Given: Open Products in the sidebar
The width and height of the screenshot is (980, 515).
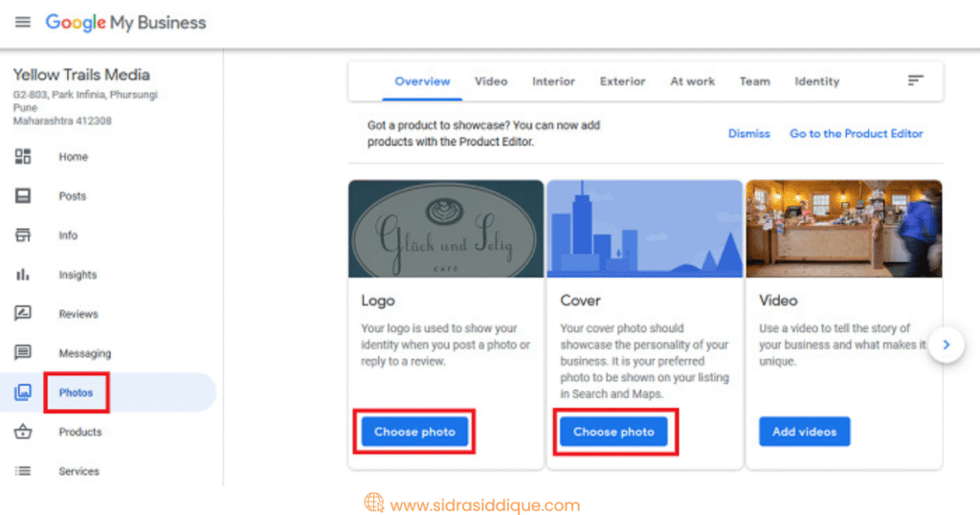Looking at the screenshot, I should click(x=80, y=432).
